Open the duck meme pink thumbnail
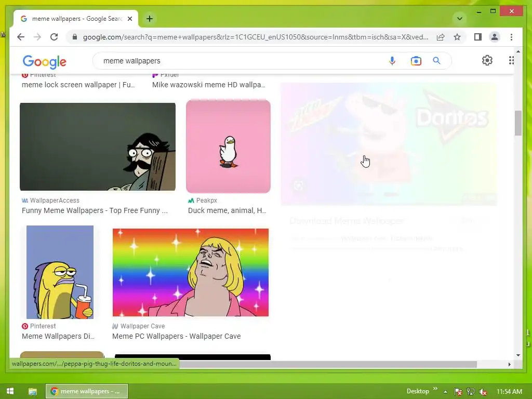 229,147
